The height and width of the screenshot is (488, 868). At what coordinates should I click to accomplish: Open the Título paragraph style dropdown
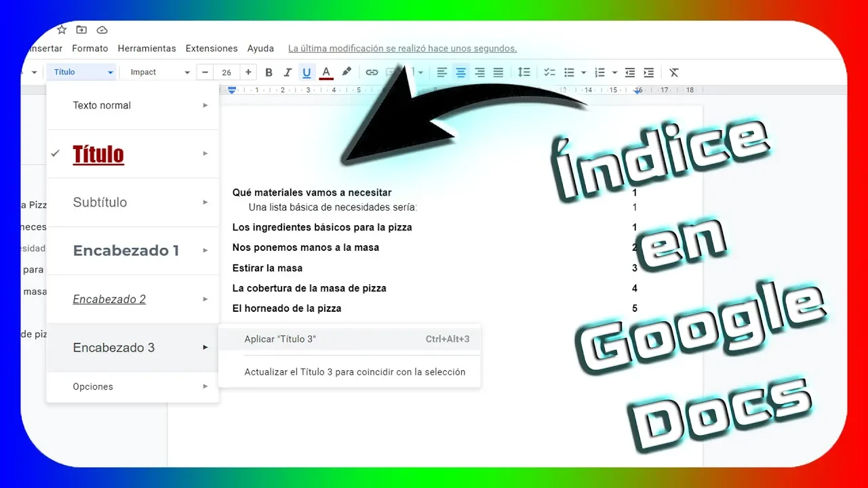(83, 73)
